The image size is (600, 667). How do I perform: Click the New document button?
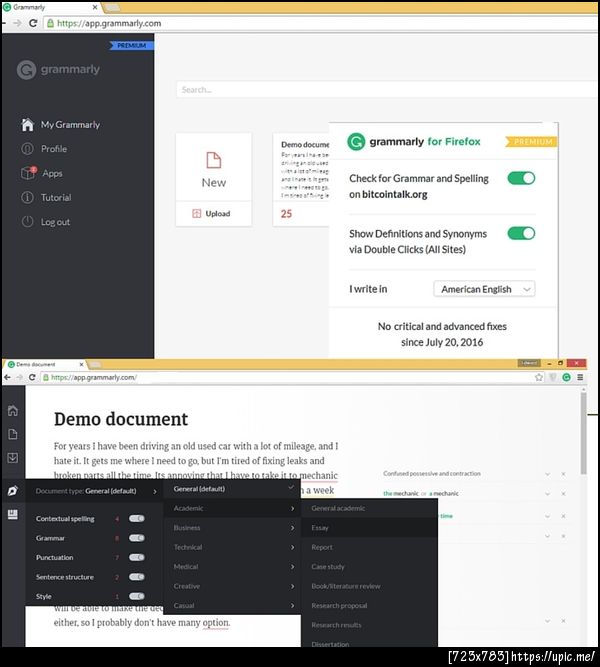[x=214, y=167]
